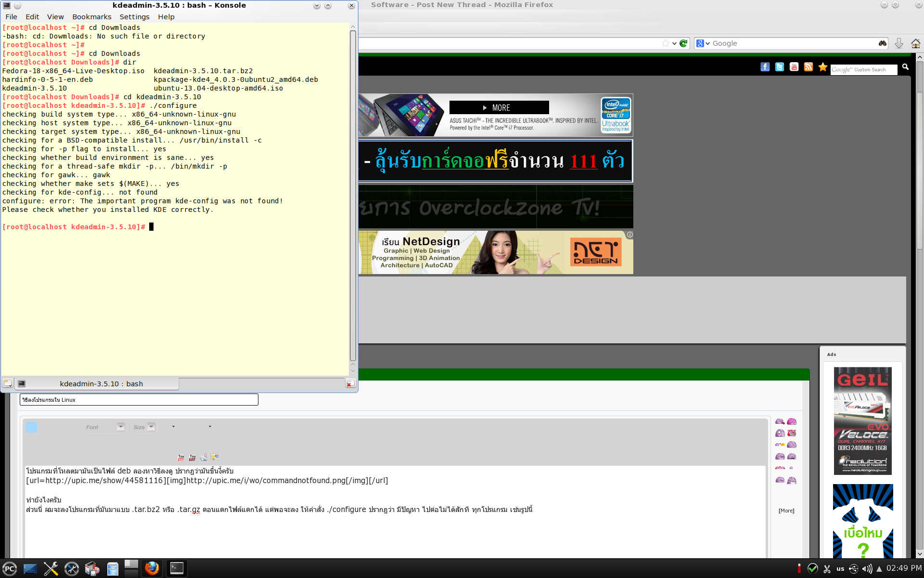This screenshot has width=924, height=578.
Task: Switch to Firefox in the taskbar
Action: pos(152,568)
